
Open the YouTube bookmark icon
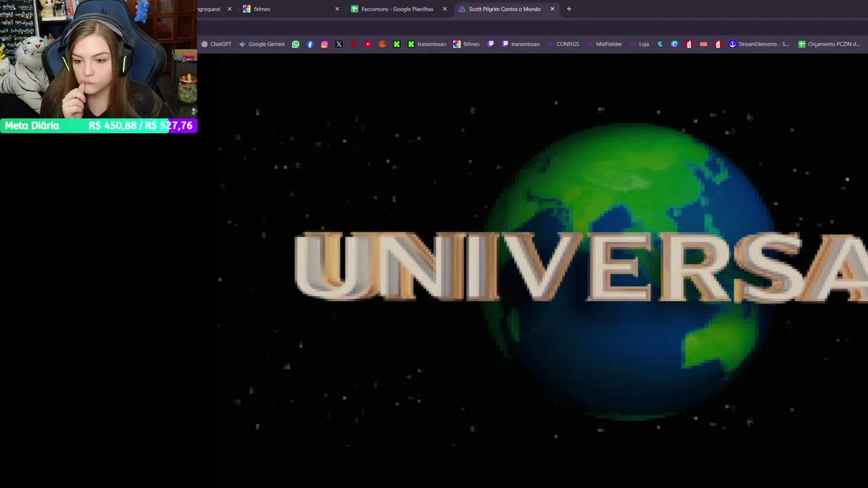[368, 44]
